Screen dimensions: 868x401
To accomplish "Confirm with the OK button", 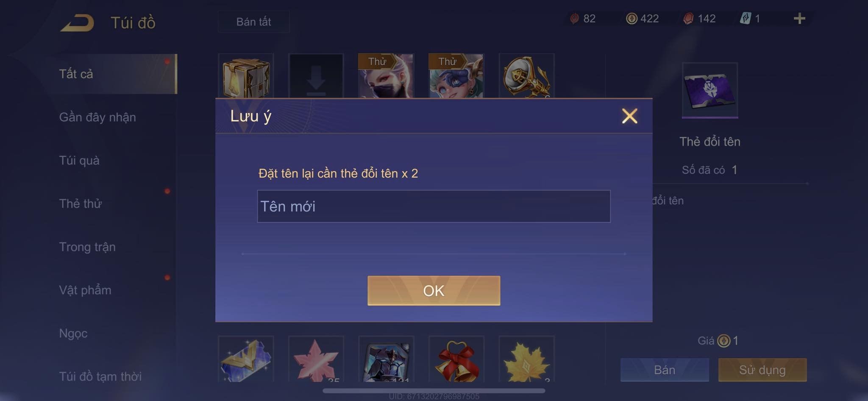I will click(x=434, y=291).
